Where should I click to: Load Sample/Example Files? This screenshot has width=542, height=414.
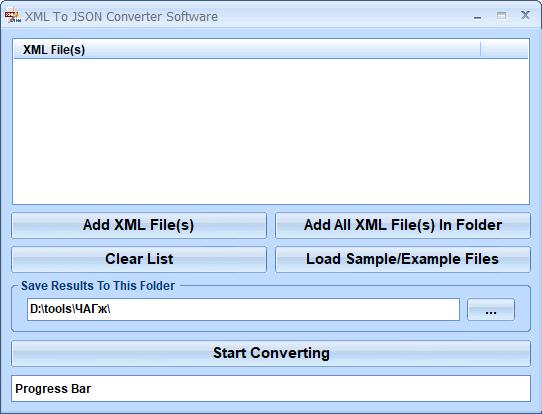click(x=403, y=259)
